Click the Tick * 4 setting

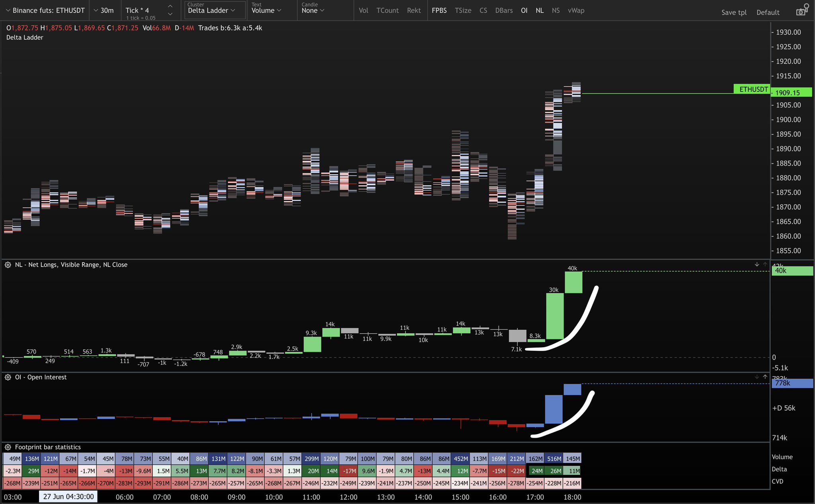(137, 10)
